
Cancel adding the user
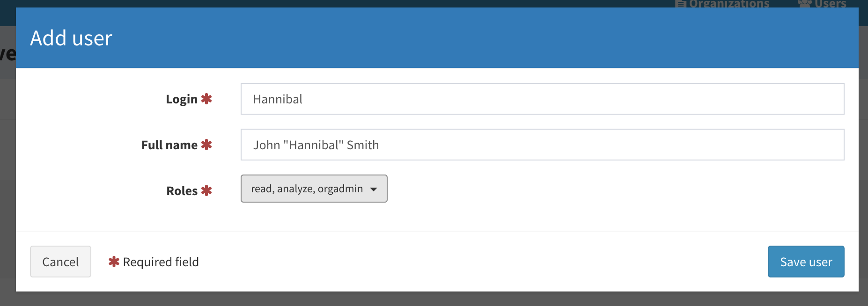[60, 262]
